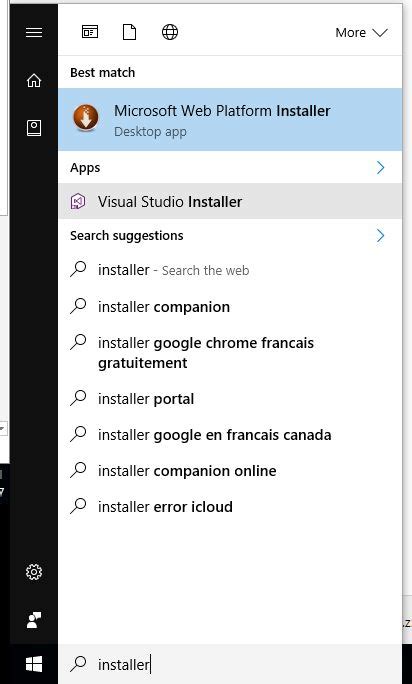Open Settings gear in search sidebar
The image size is (412, 684).
[34, 572]
